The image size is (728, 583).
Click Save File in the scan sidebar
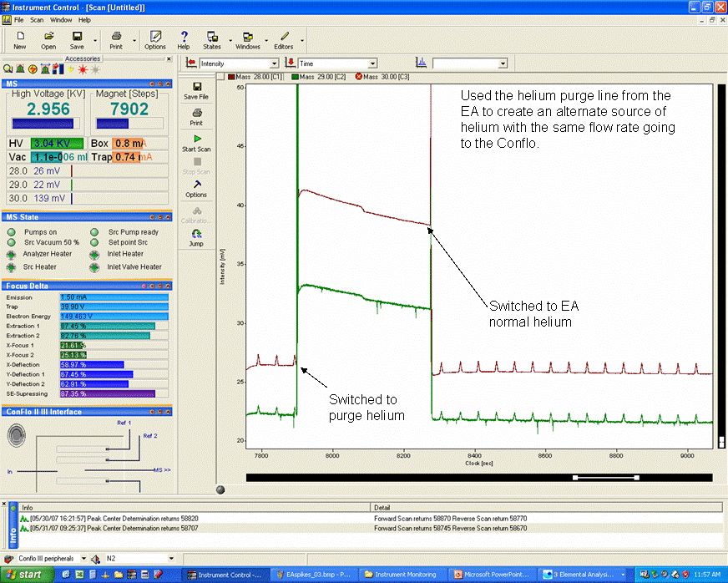click(196, 90)
